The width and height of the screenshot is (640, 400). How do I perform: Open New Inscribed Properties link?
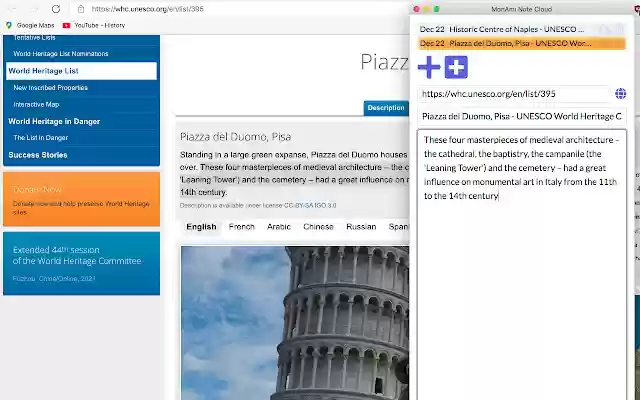coord(51,88)
